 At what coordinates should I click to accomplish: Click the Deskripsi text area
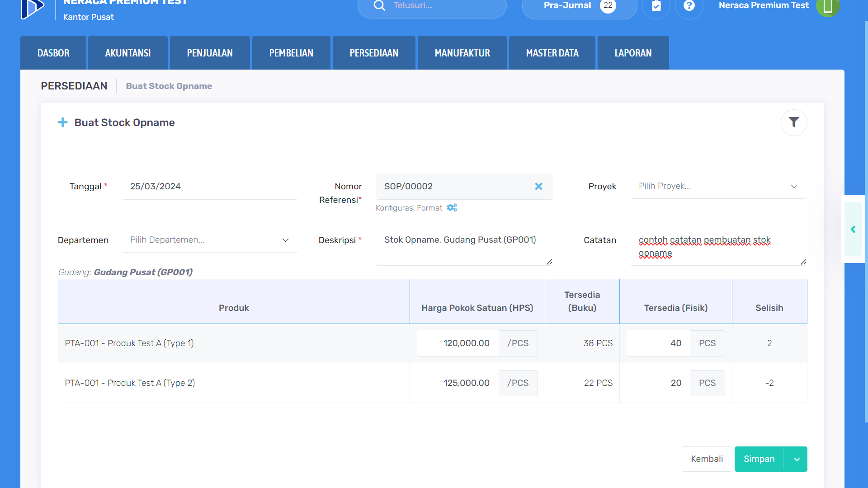point(464,247)
